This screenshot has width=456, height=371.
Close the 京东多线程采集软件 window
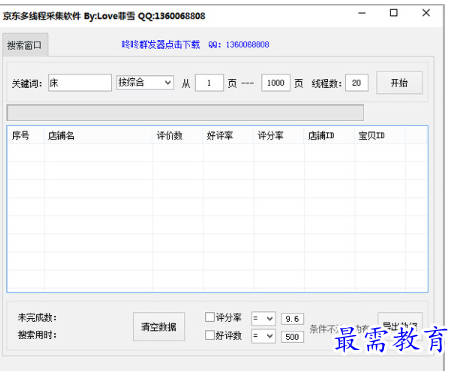point(426,13)
